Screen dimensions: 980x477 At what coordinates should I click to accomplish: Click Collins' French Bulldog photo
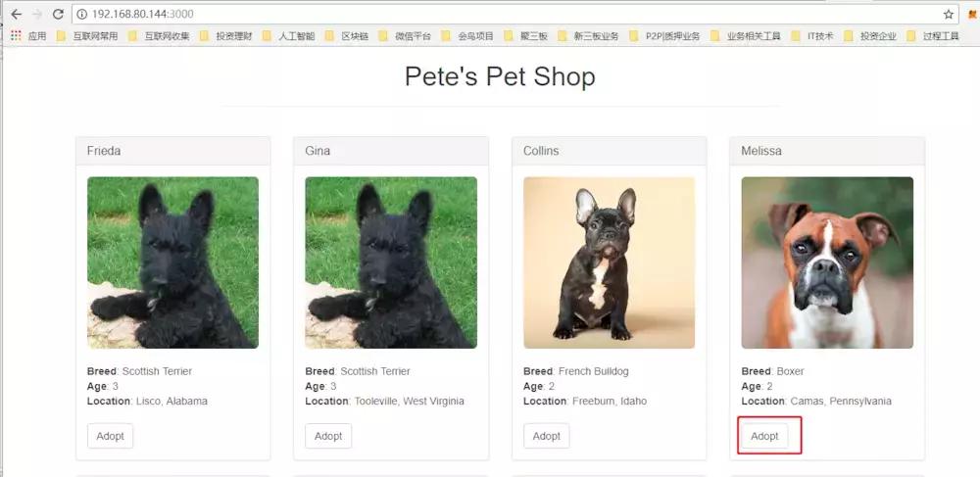point(609,262)
